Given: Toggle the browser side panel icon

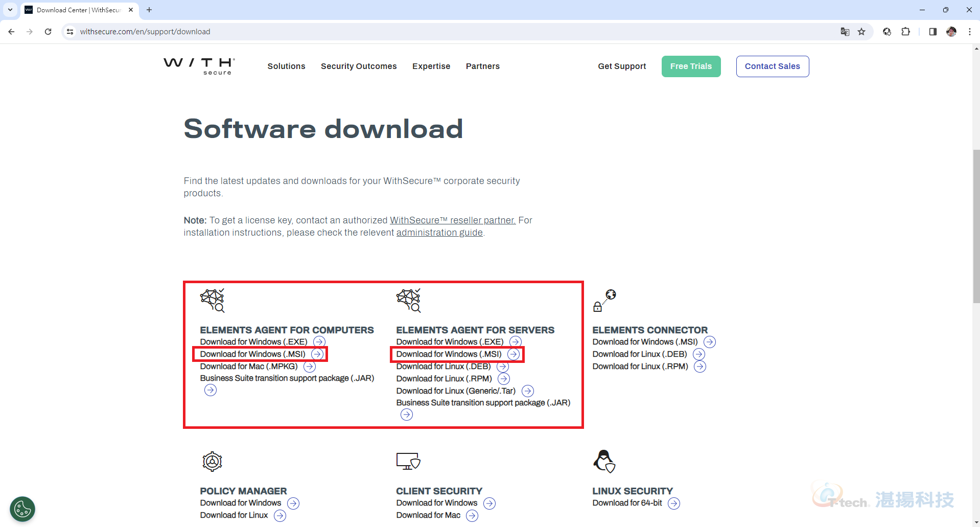Looking at the screenshot, I should pyautogui.click(x=932, y=32).
